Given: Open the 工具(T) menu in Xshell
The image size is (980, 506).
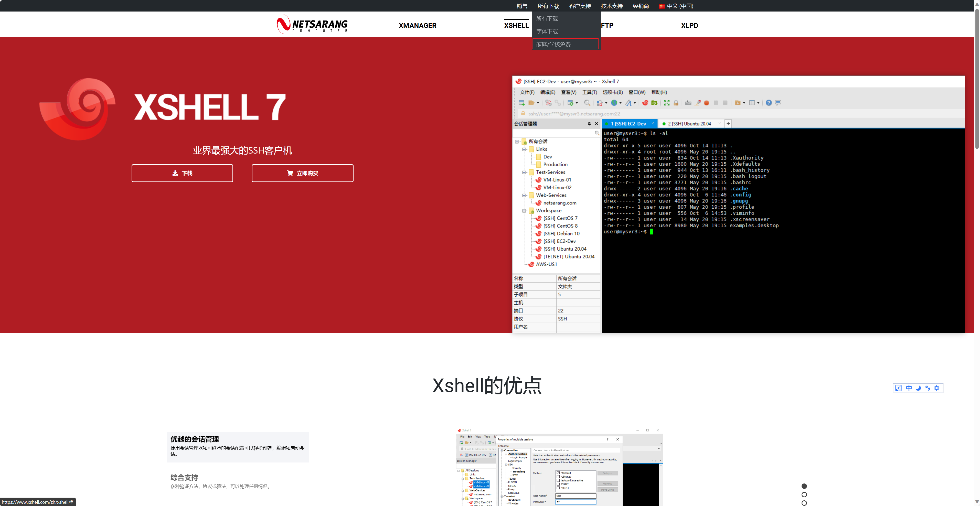Looking at the screenshot, I should tap(589, 92).
